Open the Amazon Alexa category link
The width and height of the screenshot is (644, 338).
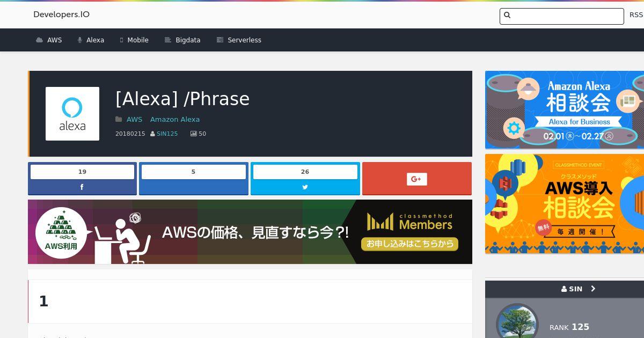pos(175,120)
